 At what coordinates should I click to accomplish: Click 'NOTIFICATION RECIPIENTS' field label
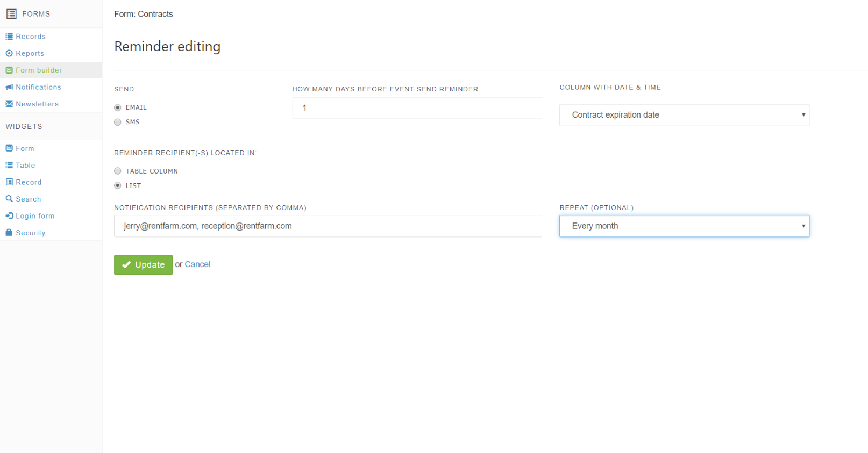(210, 208)
